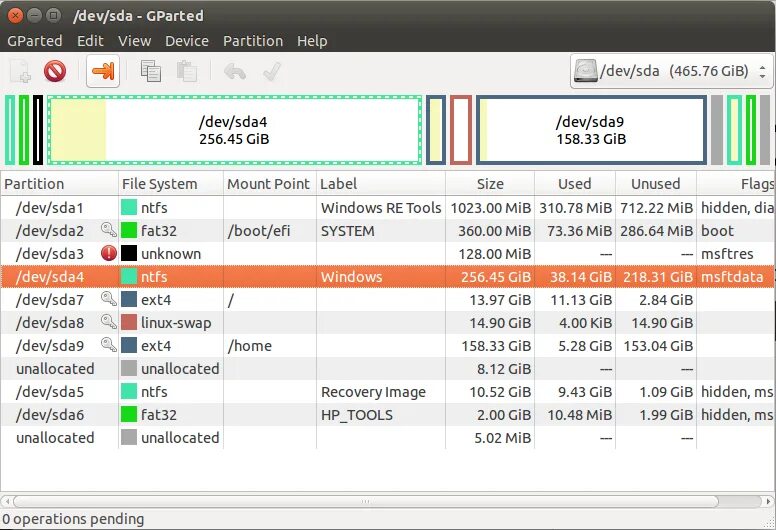Click the 158.33 GiB size cell
Viewport: 776px width, 530px height.
point(490,345)
